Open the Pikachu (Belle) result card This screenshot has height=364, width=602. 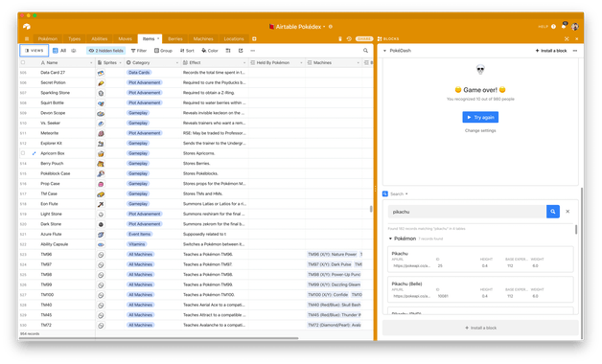(480, 289)
